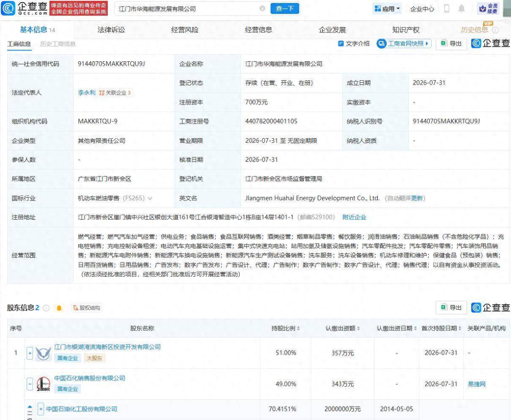Image resolution: width=511 pixels, height=420 pixels.
Task: Open the notification bell in header
Action: pos(462,8)
